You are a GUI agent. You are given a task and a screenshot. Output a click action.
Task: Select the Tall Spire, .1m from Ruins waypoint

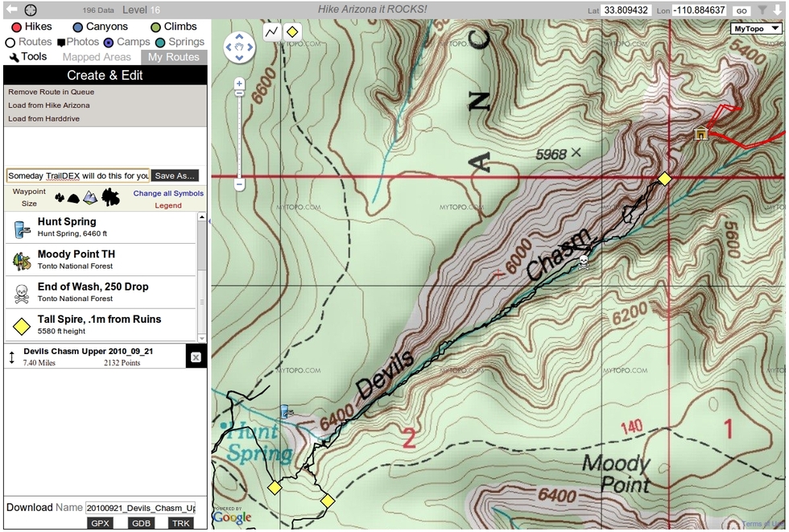click(100, 325)
